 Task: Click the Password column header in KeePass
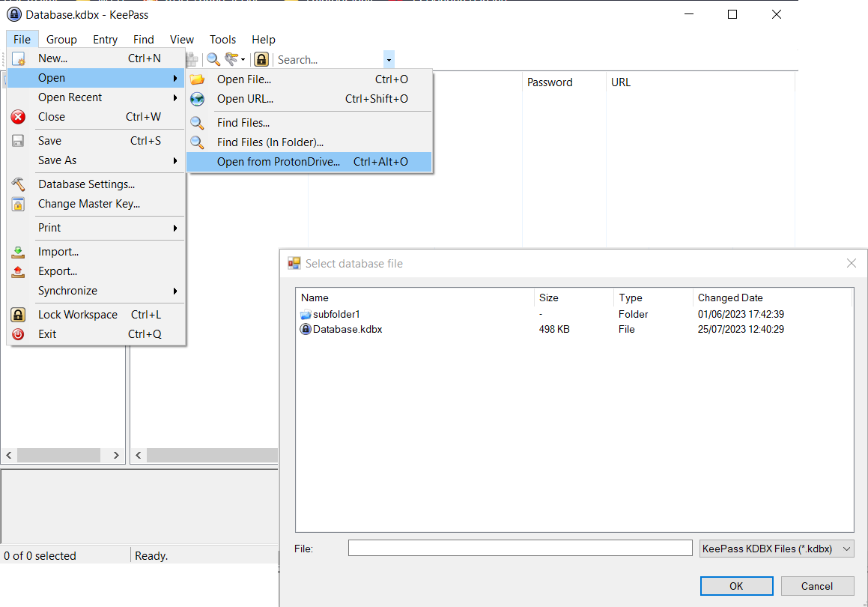coord(564,82)
